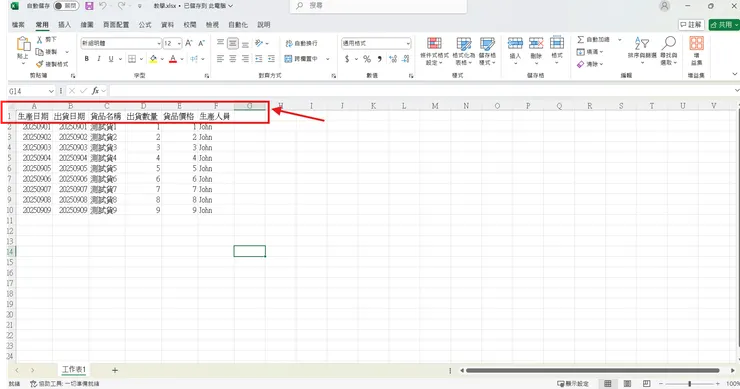Open Cell Styles (儲存格樣式) menu

click(x=487, y=51)
